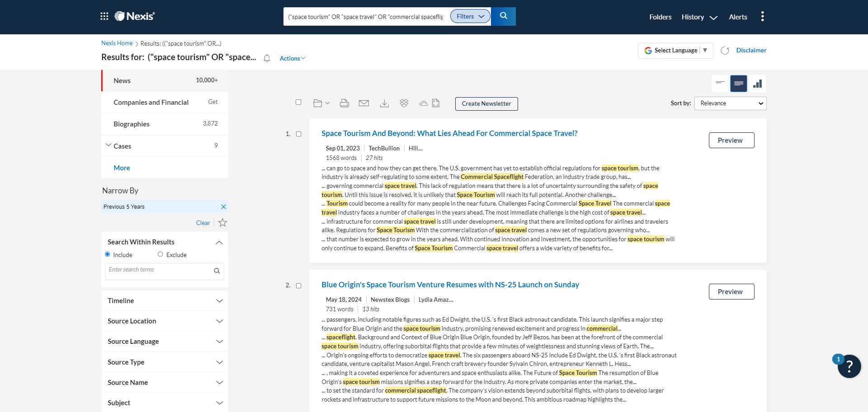
Task: Open Space Tourism And Beyond article title
Action: [x=449, y=134]
